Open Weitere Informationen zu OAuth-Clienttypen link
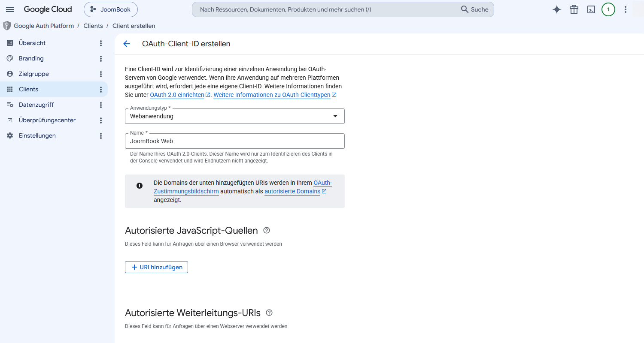 275,95
